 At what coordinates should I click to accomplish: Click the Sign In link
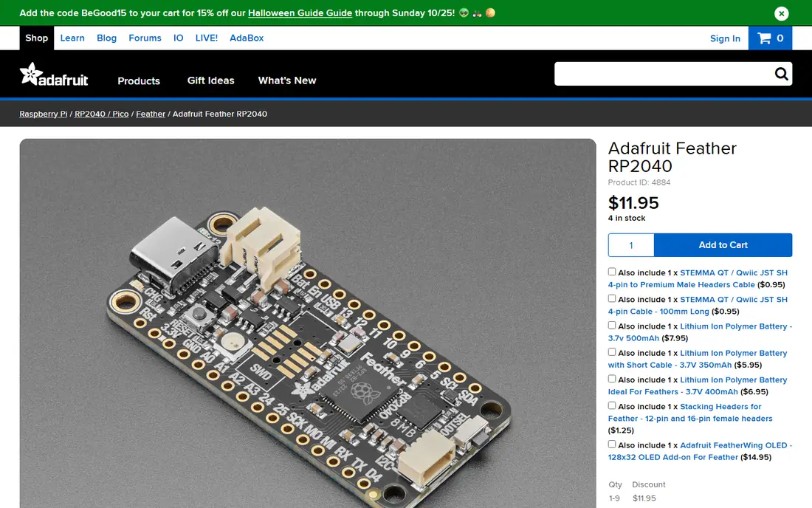pyautogui.click(x=725, y=38)
